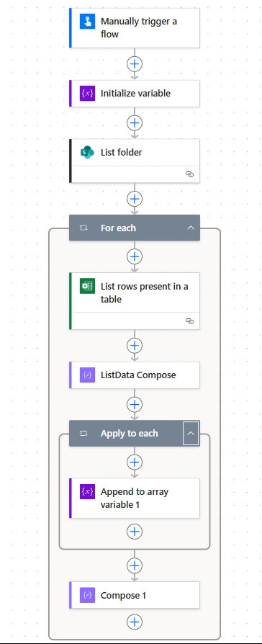The image size is (262, 644).
Task: Click the manual trigger hand icon
Action: pos(87,22)
